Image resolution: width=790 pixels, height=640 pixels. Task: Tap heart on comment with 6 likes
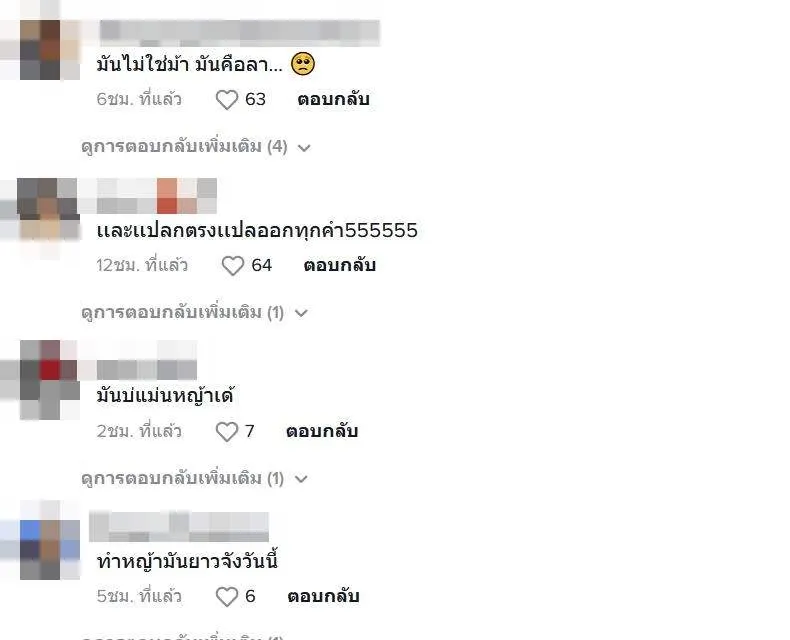227,597
